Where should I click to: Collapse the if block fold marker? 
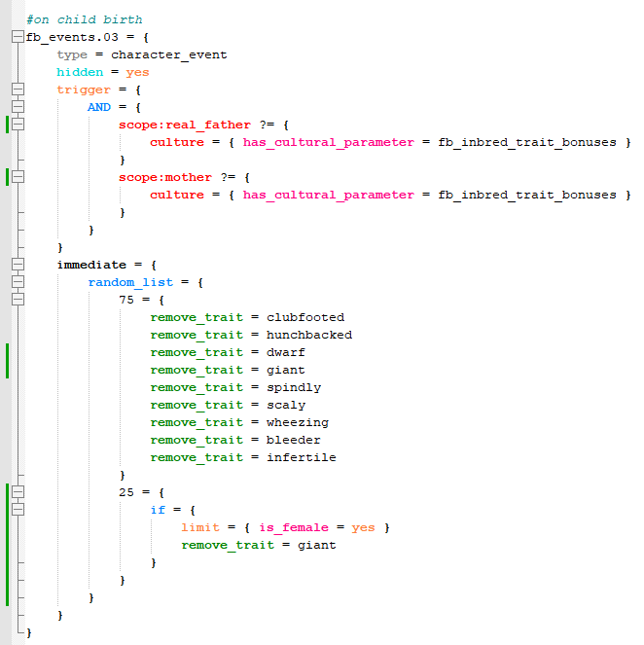coord(18,510)
